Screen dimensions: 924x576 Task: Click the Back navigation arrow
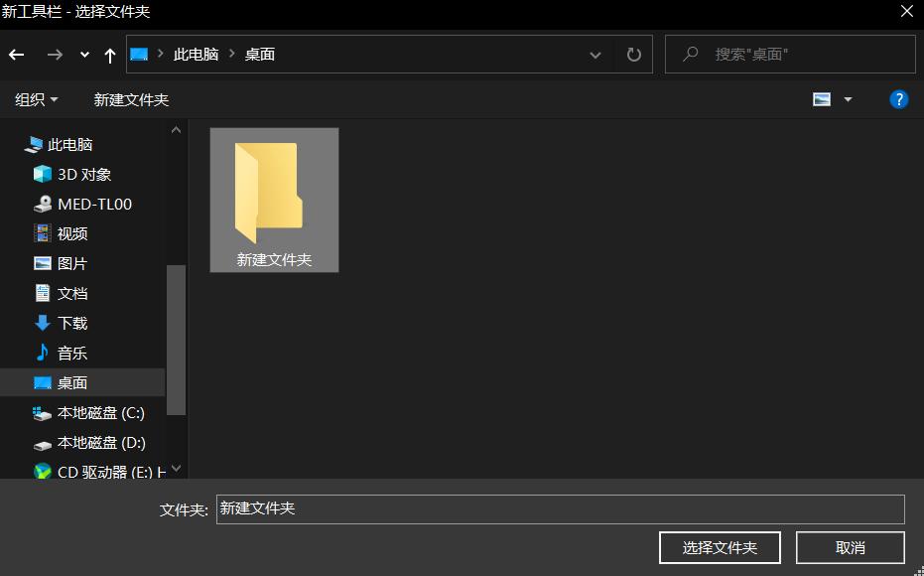point(17,55)
